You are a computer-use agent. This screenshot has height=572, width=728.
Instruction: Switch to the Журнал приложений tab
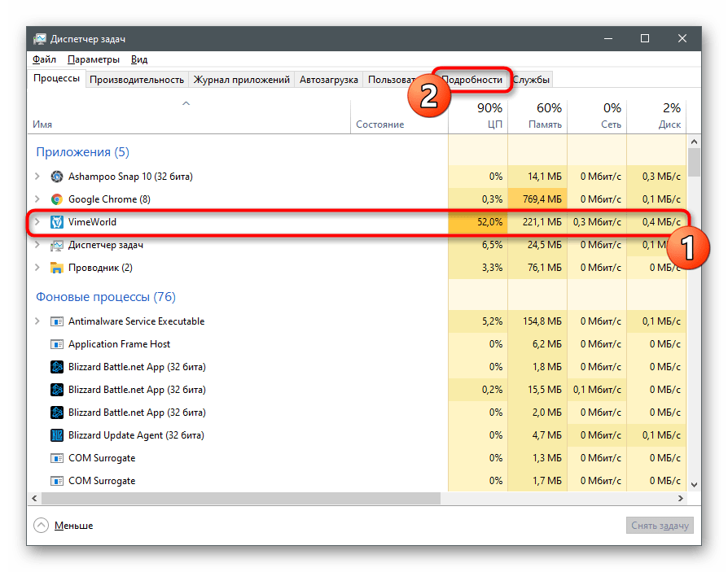(241, 80)
